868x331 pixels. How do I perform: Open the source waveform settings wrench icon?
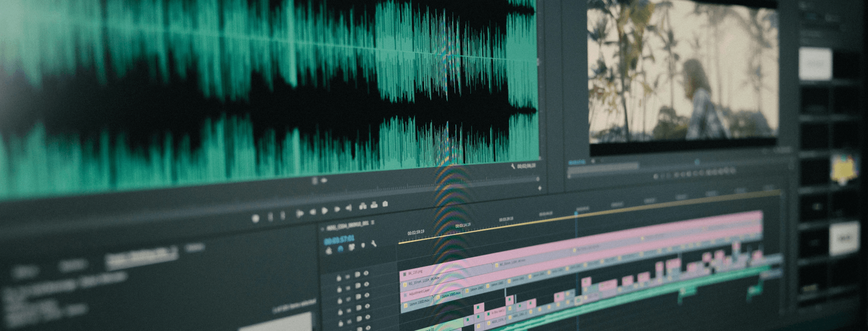click(513, 167)
